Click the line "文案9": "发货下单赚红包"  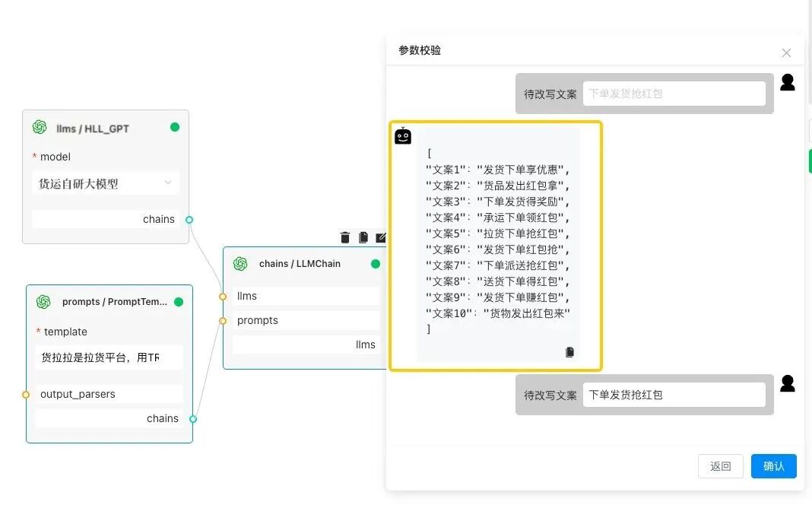[498, 298]
